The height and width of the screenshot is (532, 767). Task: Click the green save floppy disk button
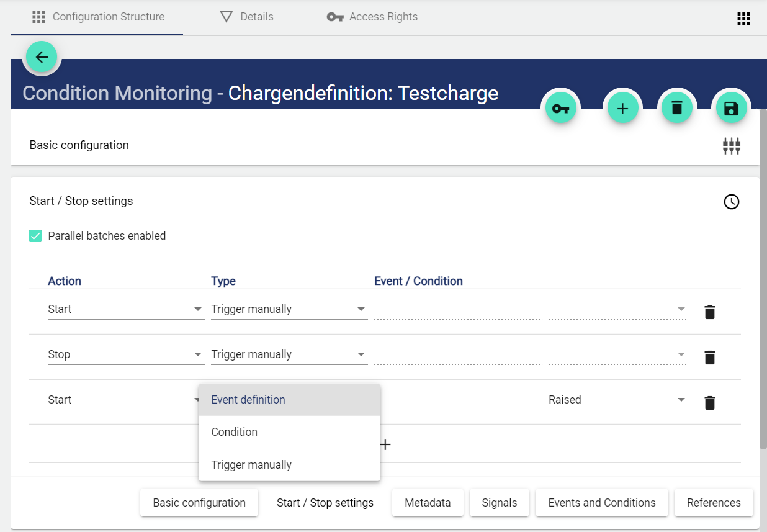coord(731,109)
